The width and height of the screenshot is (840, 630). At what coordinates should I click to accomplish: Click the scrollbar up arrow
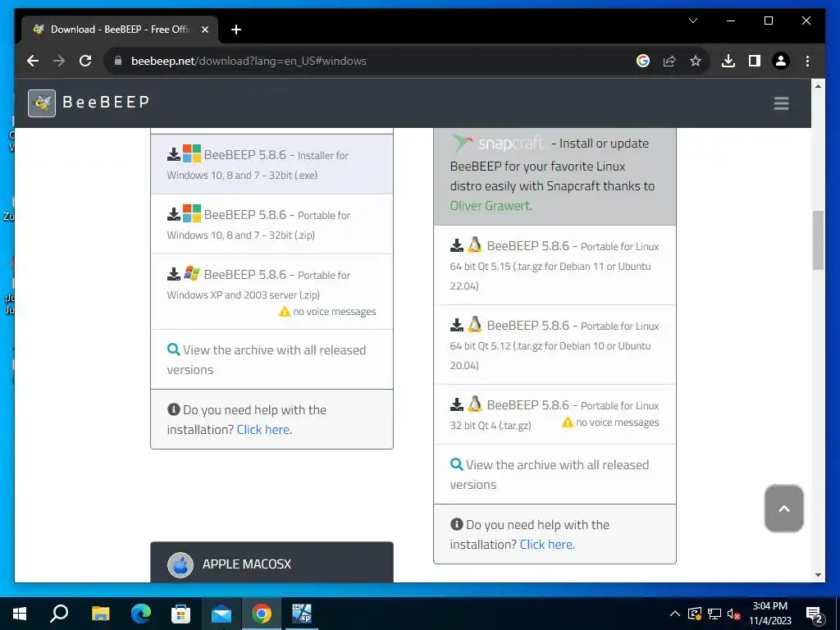(x=818, y=85)
